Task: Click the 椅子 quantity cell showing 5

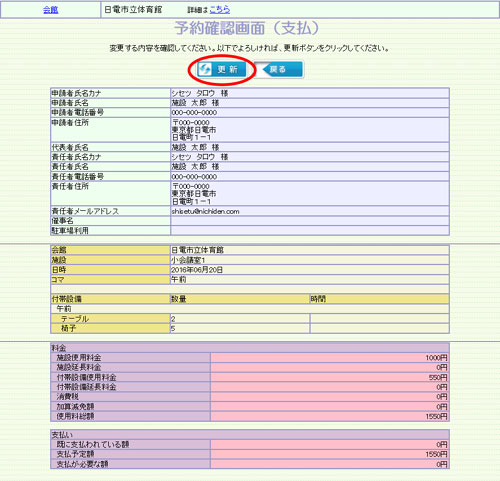Action: point(240,328)
